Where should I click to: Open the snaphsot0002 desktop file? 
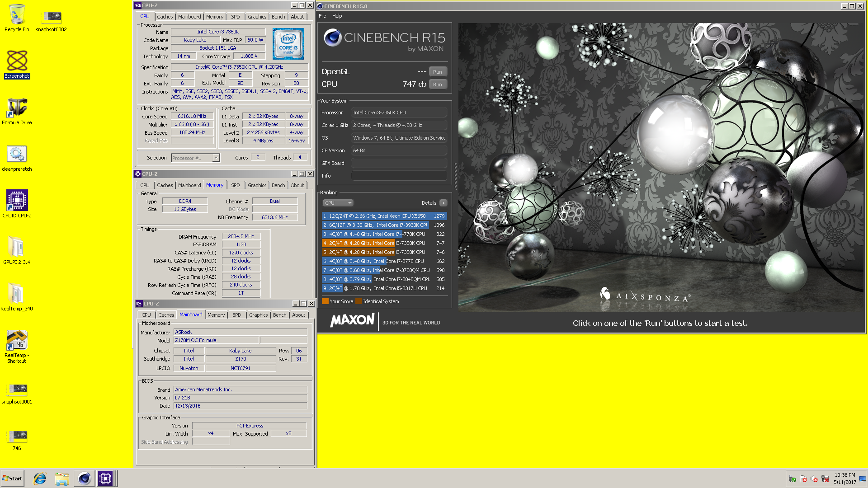click(x=51, y=21)
